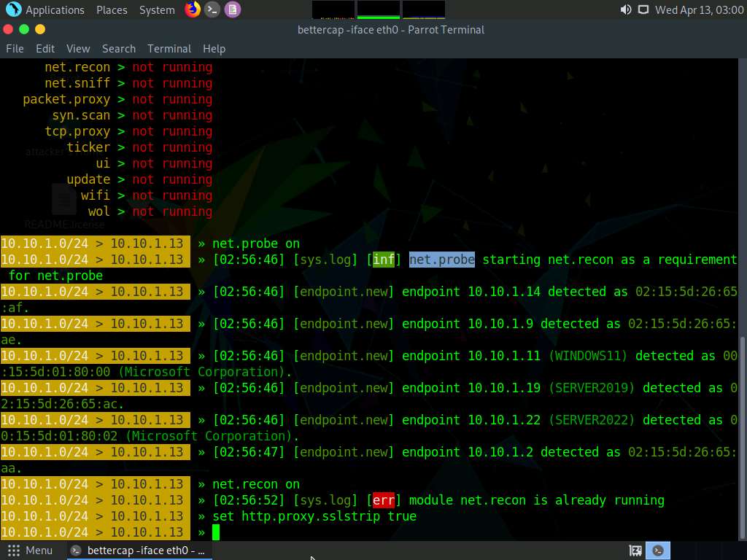This screenshot has width=747, height=560.
Task: Click the date and time clock
Action: 699,9
